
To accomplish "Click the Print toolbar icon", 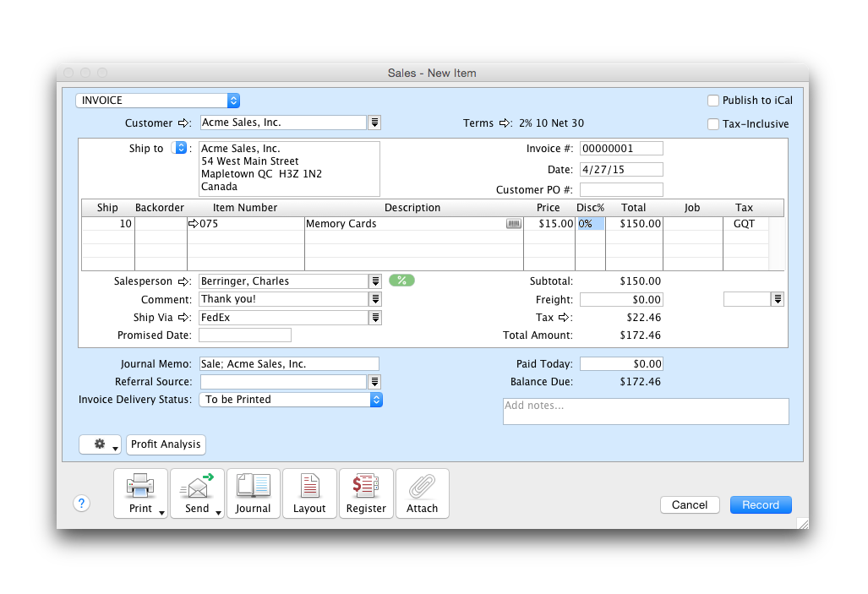I will click(x=140, y=493).
